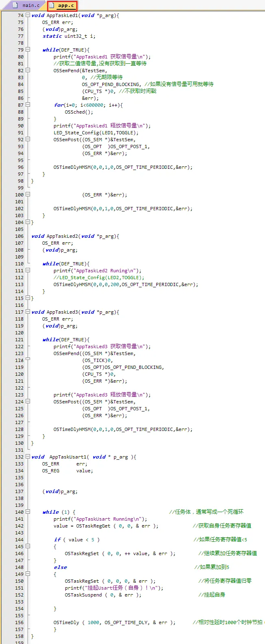Viewport: 265px width, 644px height.
Task: Click line number 96 in the gutter
Action: (21, 167)
